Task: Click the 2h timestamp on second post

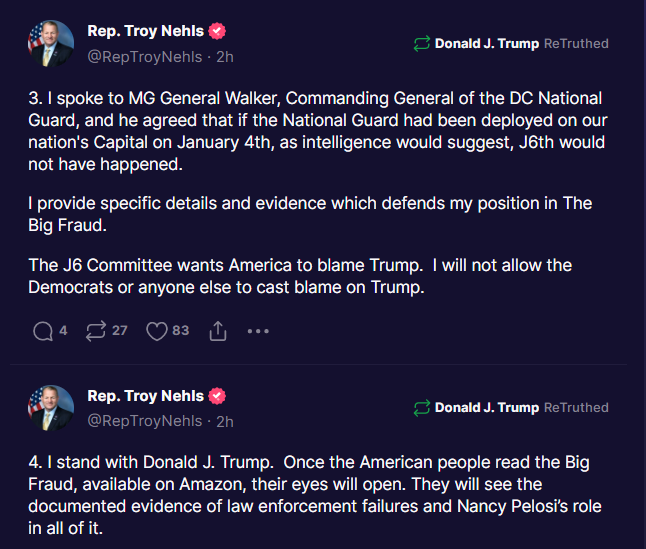Action: (x=224, y=420)
